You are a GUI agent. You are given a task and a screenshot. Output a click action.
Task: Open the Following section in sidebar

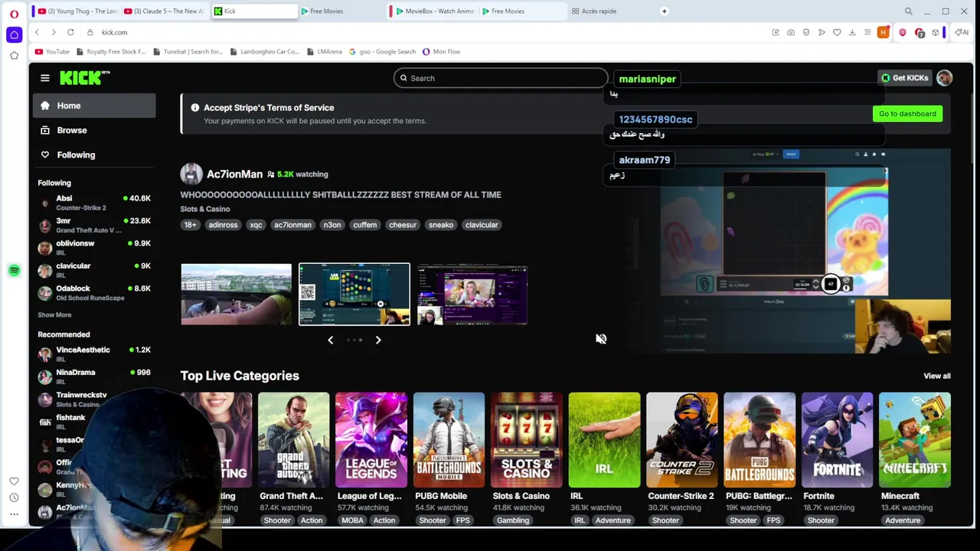pyautogui.click(x=94, y=155)
